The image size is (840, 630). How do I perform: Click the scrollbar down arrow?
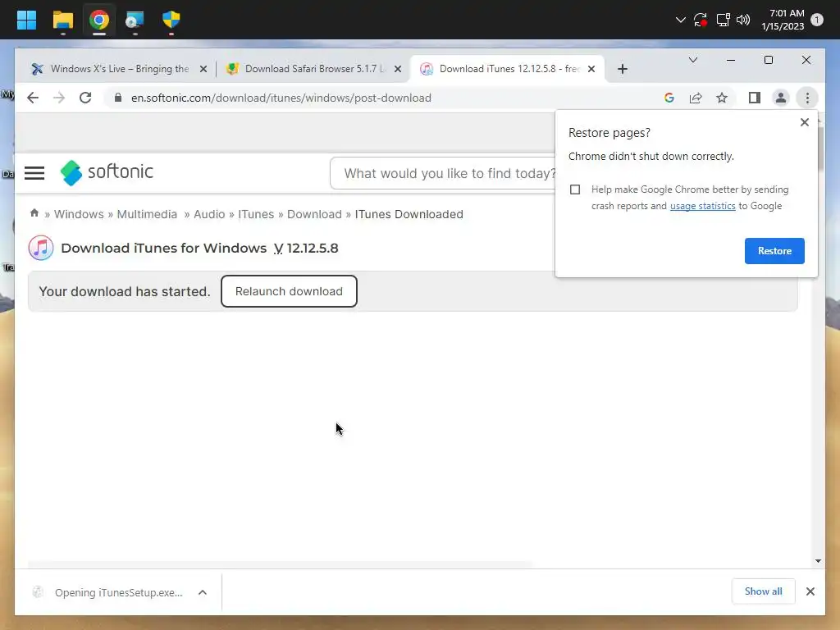tap(818, 561)
